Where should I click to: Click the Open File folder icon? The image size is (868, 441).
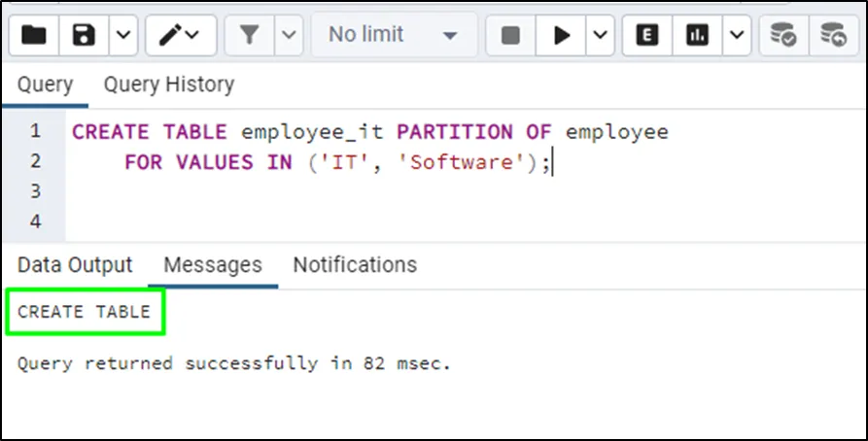[34, 35]
